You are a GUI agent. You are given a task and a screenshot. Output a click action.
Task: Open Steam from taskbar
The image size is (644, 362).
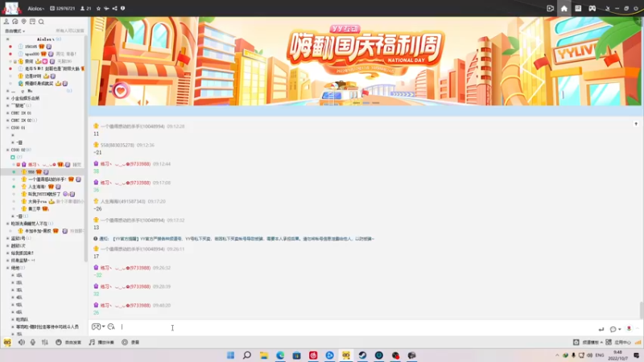point(362,355)
